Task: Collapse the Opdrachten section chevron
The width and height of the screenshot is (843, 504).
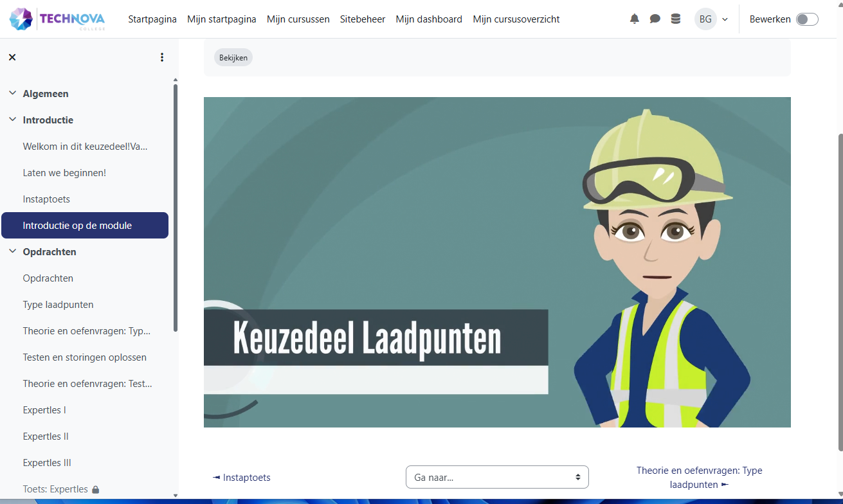Action: coord(12,252)
